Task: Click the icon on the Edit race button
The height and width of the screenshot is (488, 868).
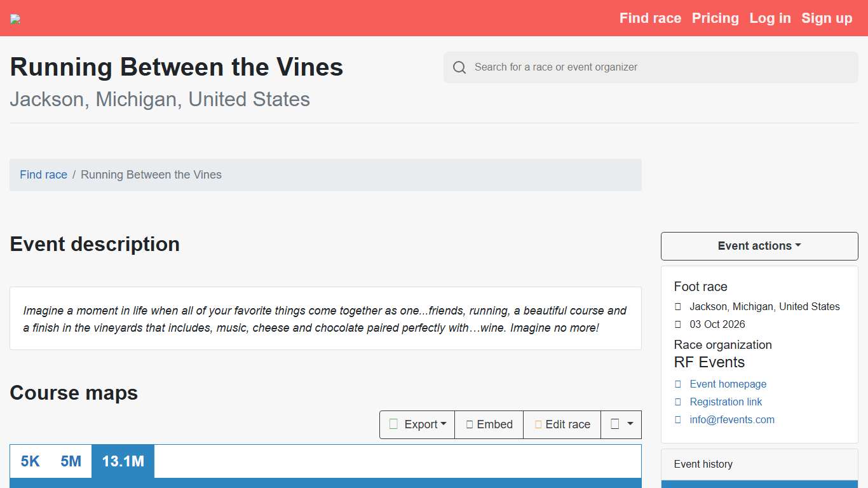Action: tap(538, 424)
